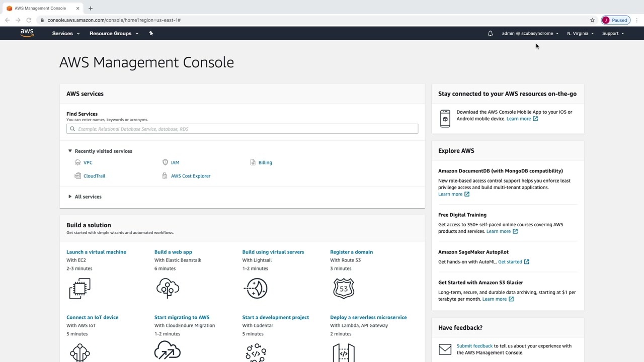This screenshot has width=644, height=362.
Task: Open the AWS Cost Explorer link
Action: point(191,176)
